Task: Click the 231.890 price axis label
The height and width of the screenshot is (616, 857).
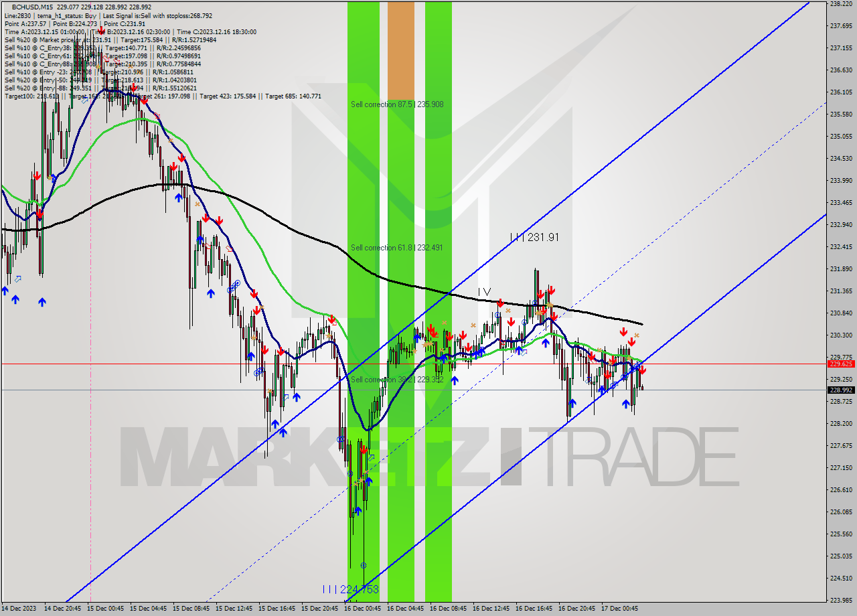Action: coord(841,268)
